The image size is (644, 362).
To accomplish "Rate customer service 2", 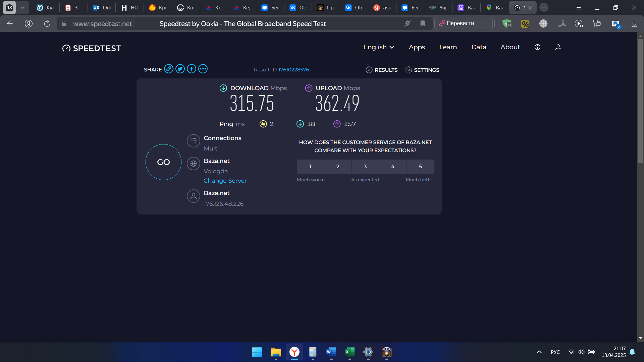I will pyautogui.click(x=338, y=167).
